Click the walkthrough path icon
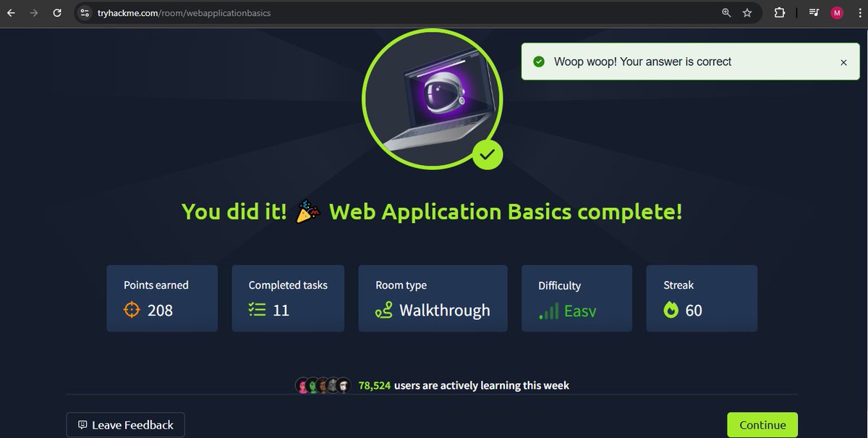868x438 pixels. 383,311
